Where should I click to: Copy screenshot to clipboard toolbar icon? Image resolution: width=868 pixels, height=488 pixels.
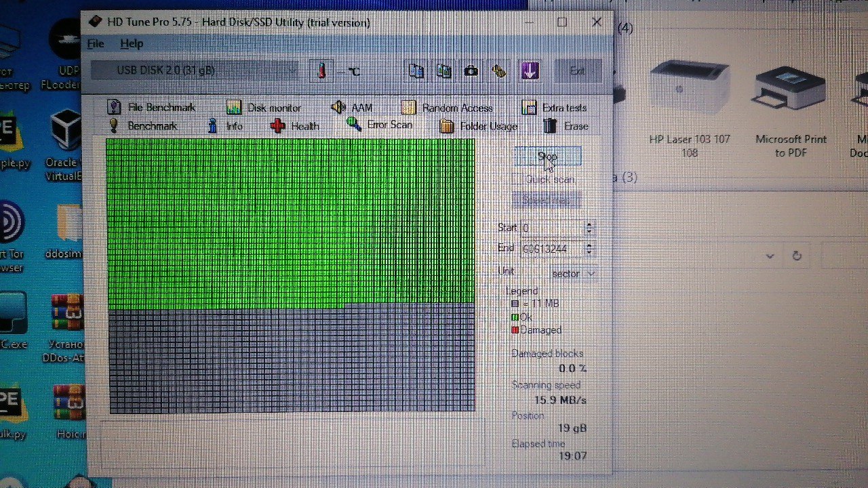(x=444, y=70)
